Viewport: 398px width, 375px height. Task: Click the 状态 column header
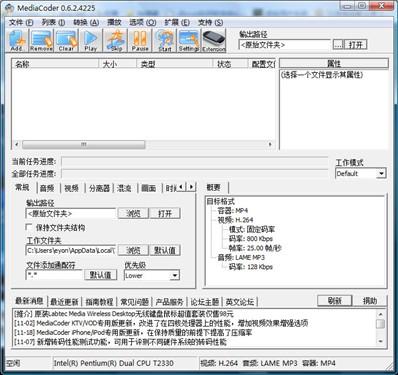[230, 64]
